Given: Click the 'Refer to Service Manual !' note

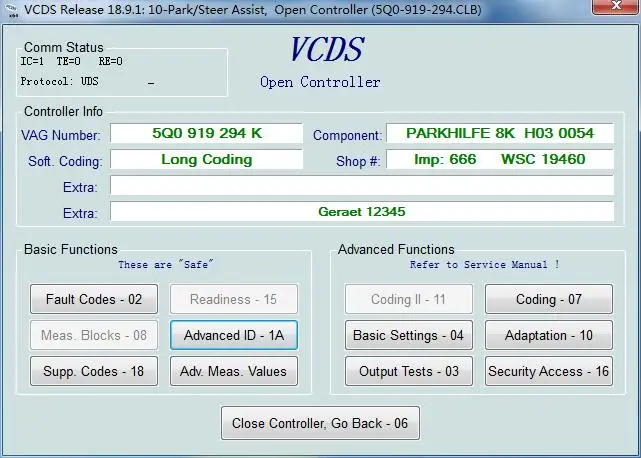Looking at the screenshot, I should (x=484, y=265).
